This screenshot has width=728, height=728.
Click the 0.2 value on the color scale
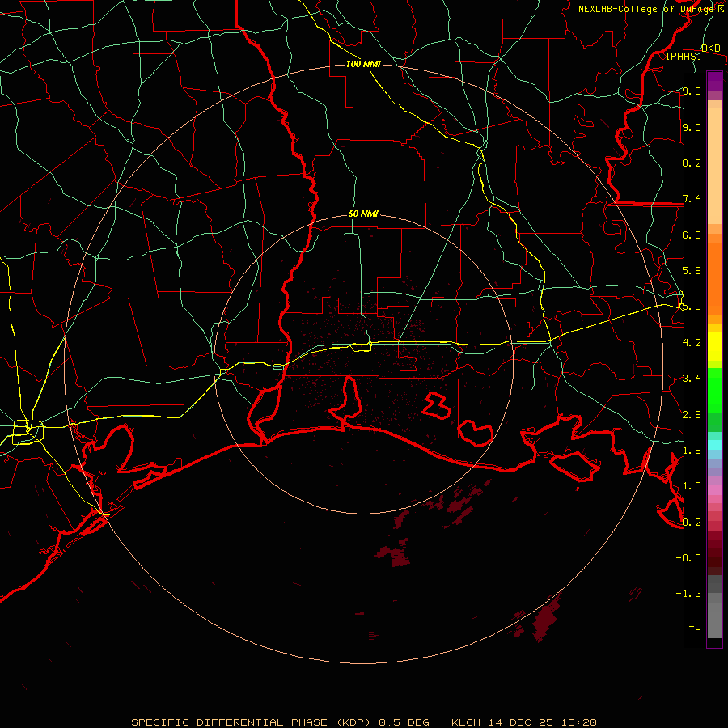[692, 523]
